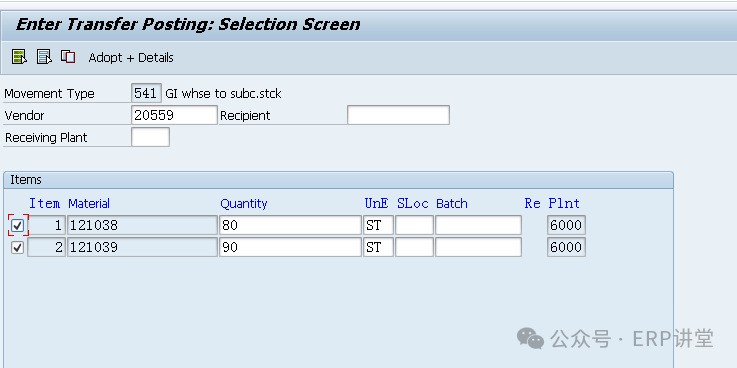The image size is (737, 368).
Task: Uncheck the checkbox for item 2
Action: click(x=18, y=247)
